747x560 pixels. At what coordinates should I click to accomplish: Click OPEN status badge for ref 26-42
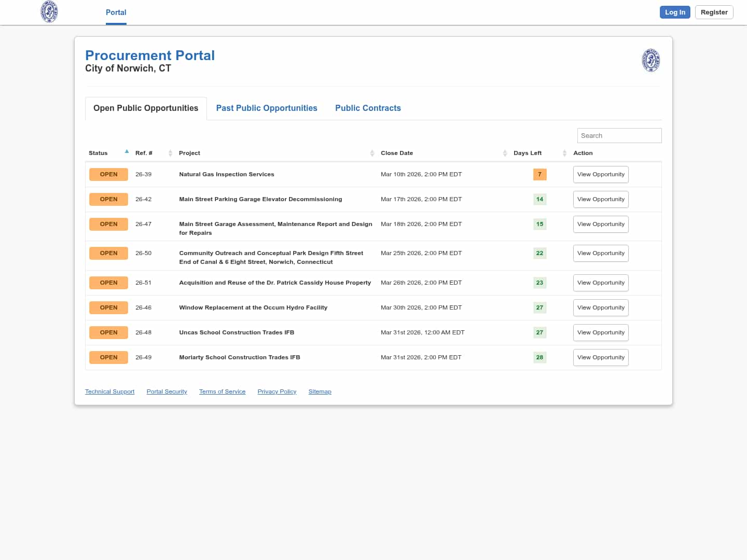point(108,199)
